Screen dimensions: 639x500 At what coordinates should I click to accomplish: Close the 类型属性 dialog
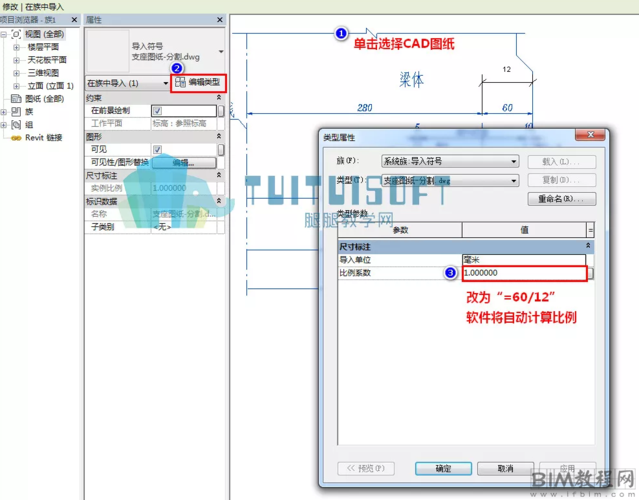590,135
